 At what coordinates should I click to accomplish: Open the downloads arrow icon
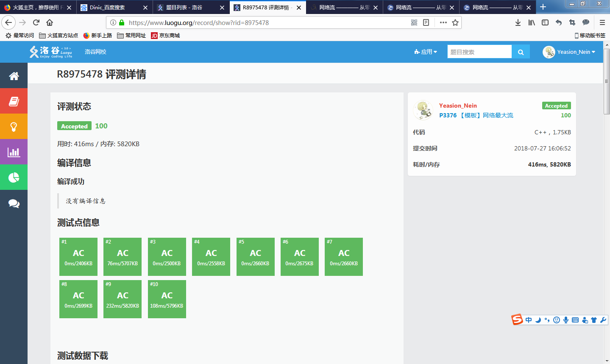coord(518,22)
